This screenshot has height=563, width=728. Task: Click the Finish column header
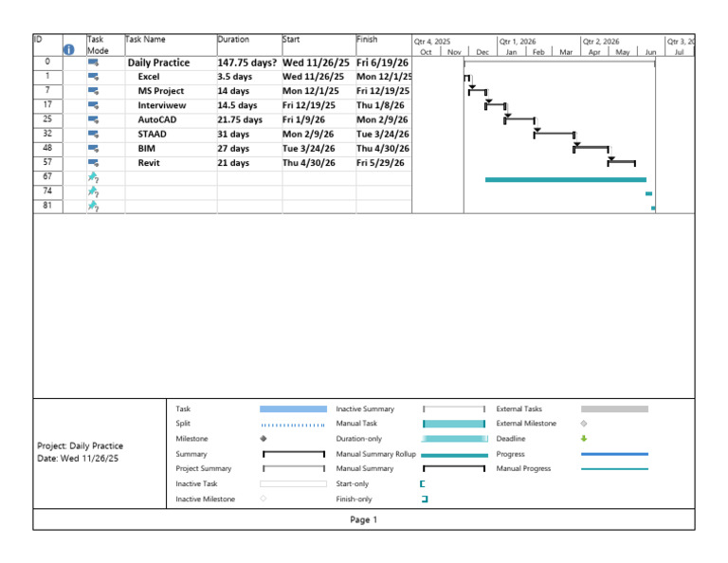point(384,45)
